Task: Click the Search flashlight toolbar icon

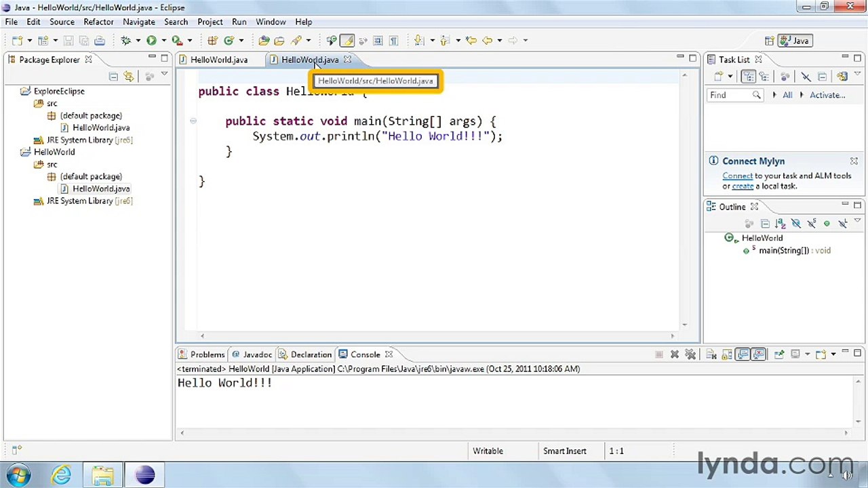Action: pyautogui.click(x=296, y=41)
